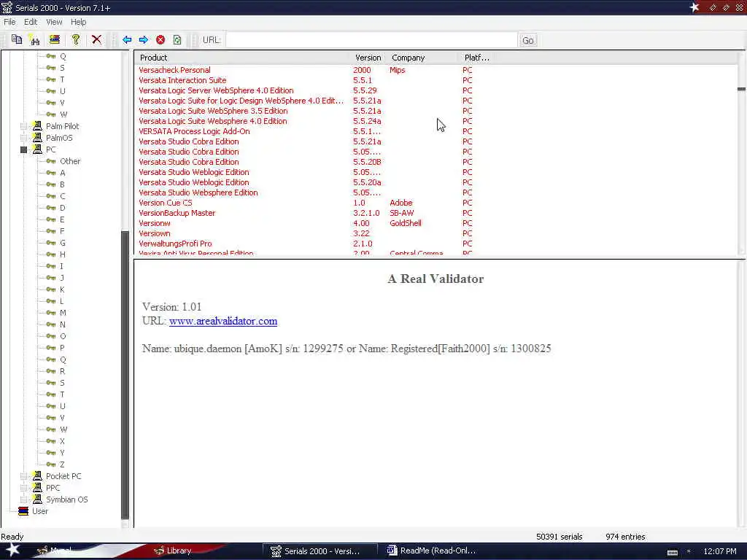Click inside the URL input field
Viewport: 747px width, 560px height.
pos(371,40)
